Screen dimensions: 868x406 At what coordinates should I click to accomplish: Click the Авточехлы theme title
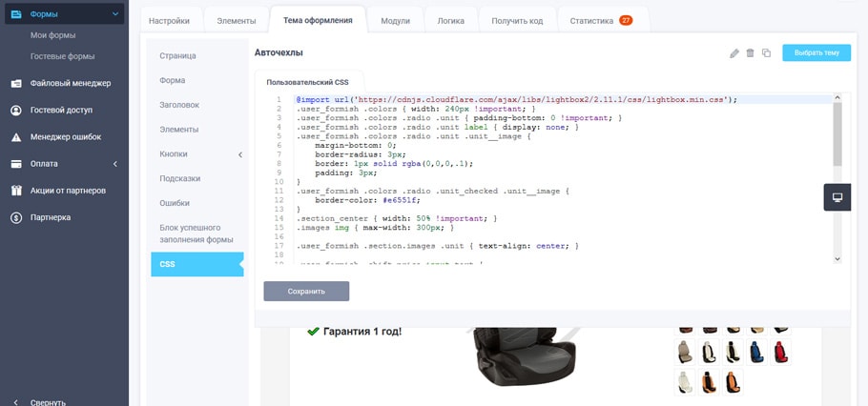pyautogui.click(x=279, y=53)
